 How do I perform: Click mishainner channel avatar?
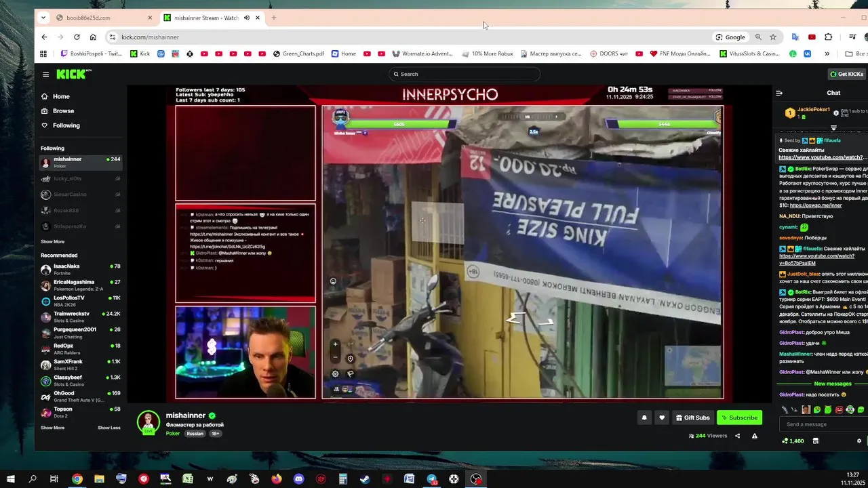(x=149, y=422)
